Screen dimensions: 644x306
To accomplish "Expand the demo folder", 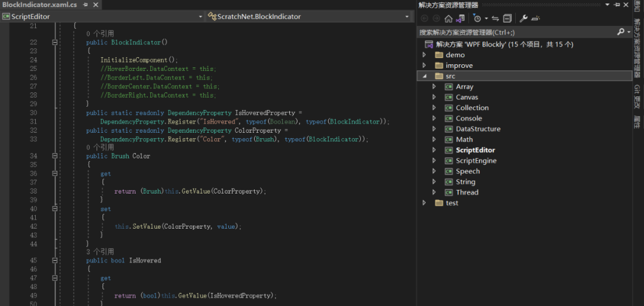I will click(425, 55).
